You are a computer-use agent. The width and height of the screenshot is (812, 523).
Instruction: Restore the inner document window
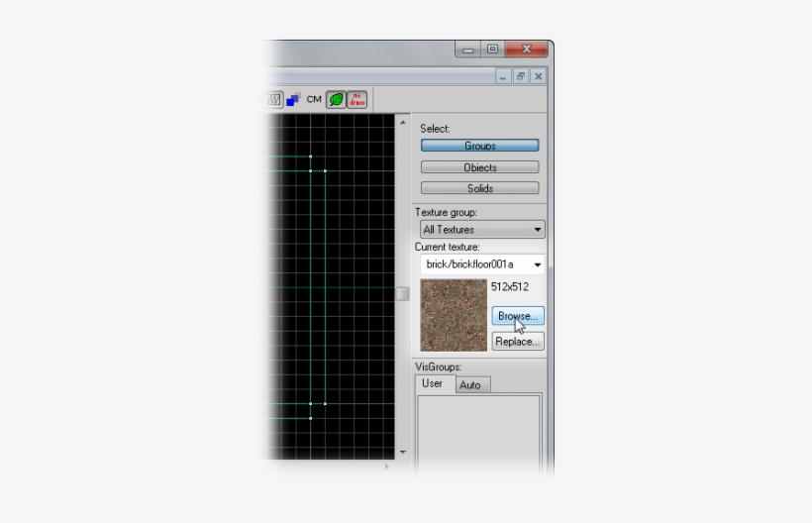click(521, 76)
